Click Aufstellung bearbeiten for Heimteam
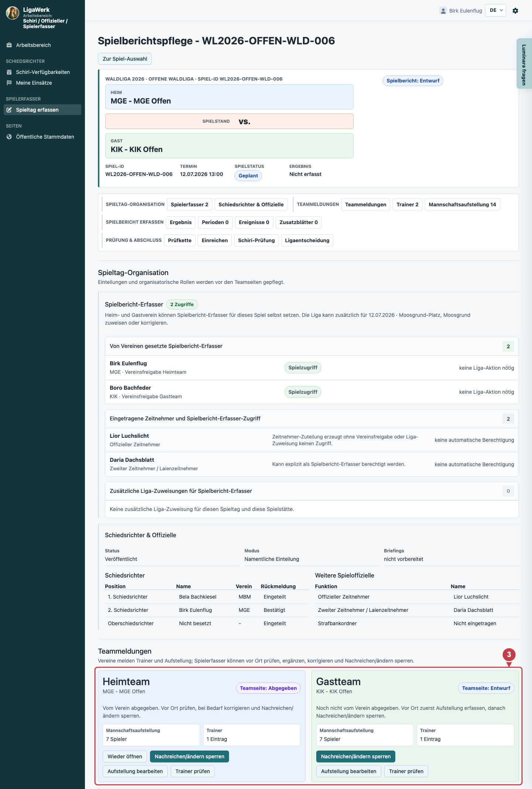532x789 pixels. click(x=135, y=771)
